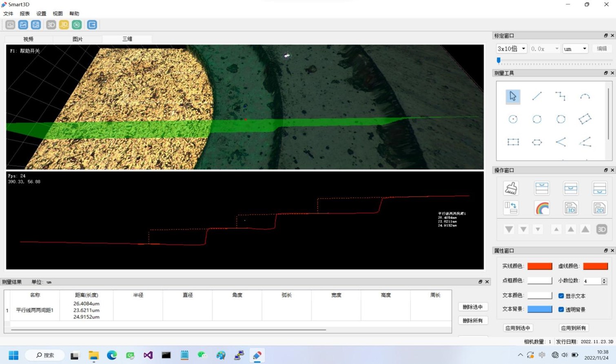The width and height of the screenshot is (616, 364).
Task: Click the save 3D disk icon
Action: pyautogui.click(x=571, y=208)
